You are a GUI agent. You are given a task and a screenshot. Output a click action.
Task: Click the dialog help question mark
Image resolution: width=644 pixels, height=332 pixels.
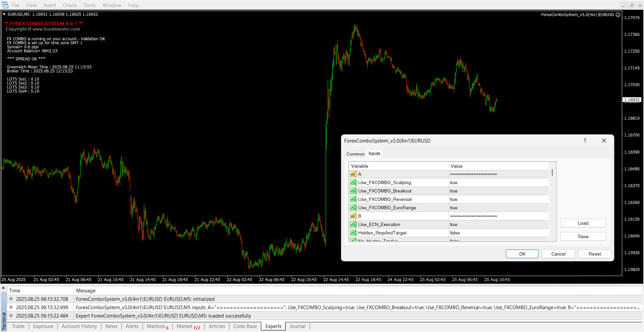point(585,141)
